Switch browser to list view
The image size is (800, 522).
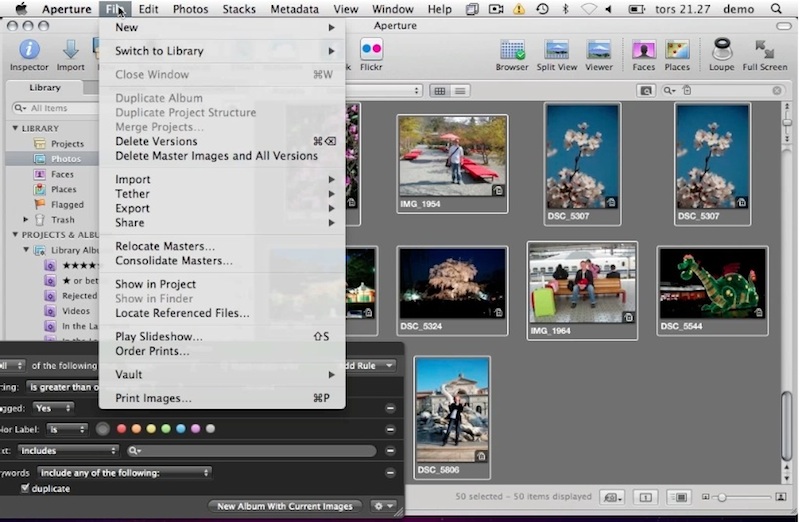(x=460, y=91)
